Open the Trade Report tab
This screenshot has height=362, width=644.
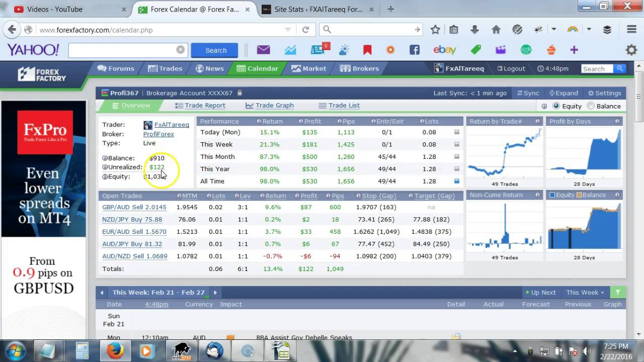coord(200,106)
